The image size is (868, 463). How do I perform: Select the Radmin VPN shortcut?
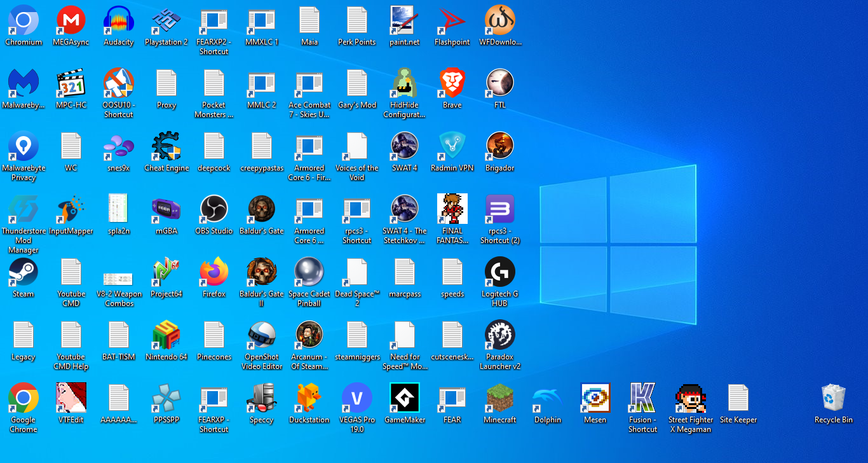pyautogui.click(x=452, y=146)
